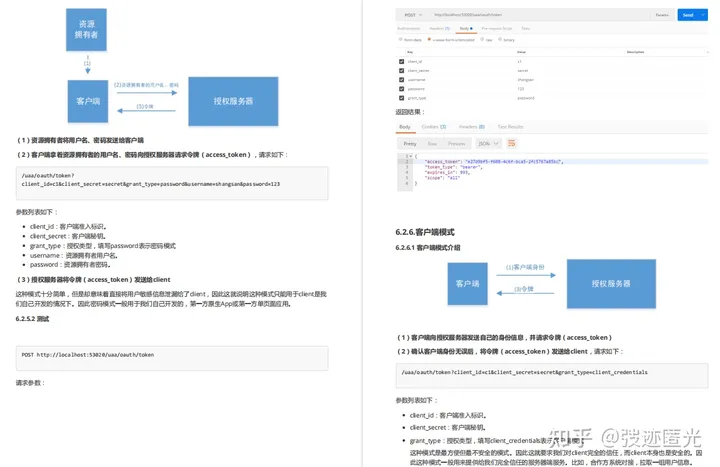Click the code block ending with 'grant_type=client_credentials'

coord(552,376)
